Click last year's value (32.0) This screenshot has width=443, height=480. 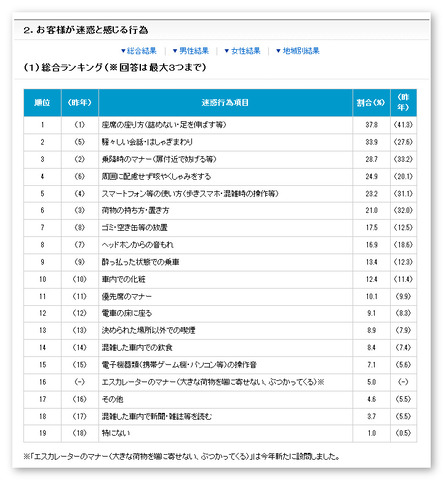tap(403, 210)
